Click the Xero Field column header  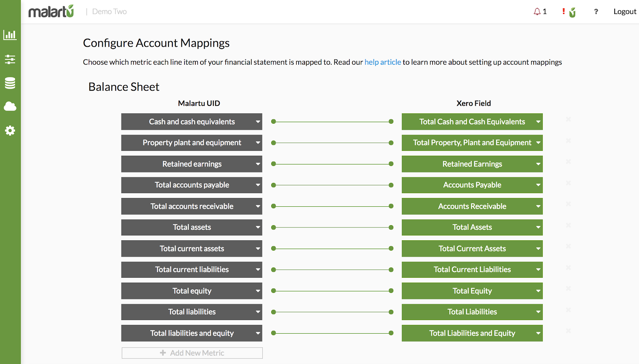[474, 103]
